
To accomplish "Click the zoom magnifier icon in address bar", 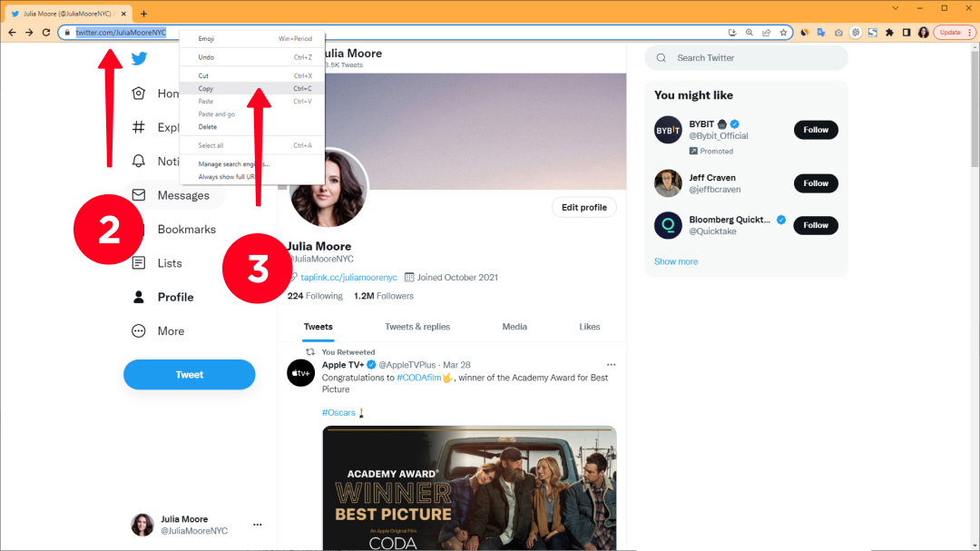I will pyautogui.click(x=750, y=33).
